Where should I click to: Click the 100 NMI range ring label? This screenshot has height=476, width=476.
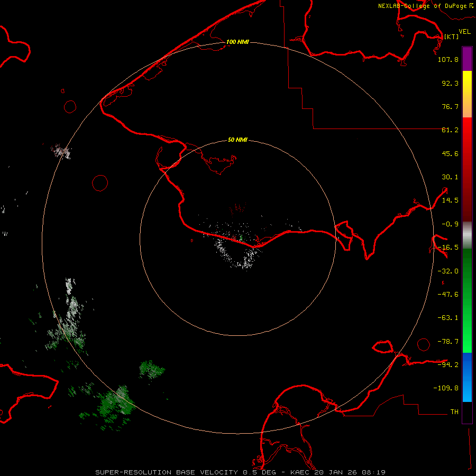coord(237,42)
